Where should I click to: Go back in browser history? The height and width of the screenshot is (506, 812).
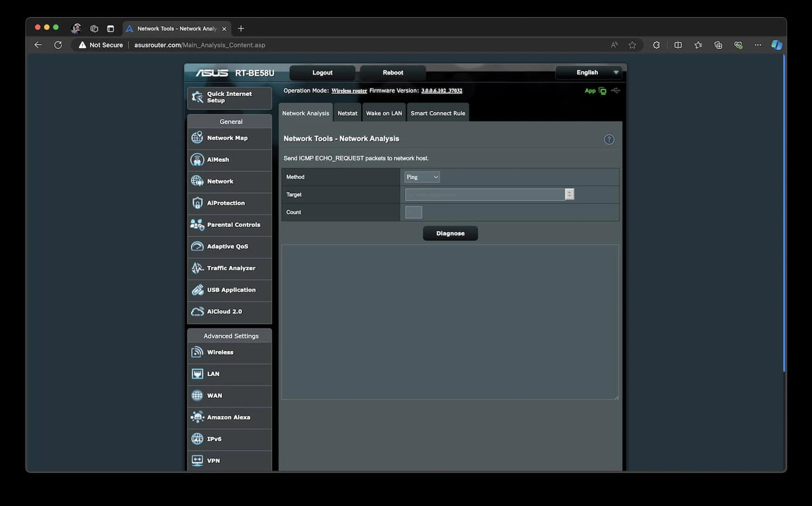(38, 45)
